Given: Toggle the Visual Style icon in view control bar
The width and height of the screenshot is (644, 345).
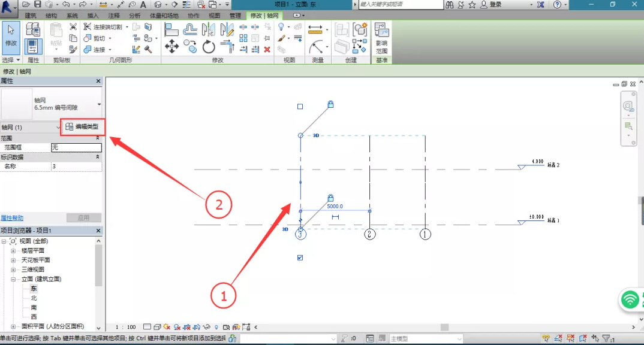Looking at the screenshot, I should (x=157, y=327).
